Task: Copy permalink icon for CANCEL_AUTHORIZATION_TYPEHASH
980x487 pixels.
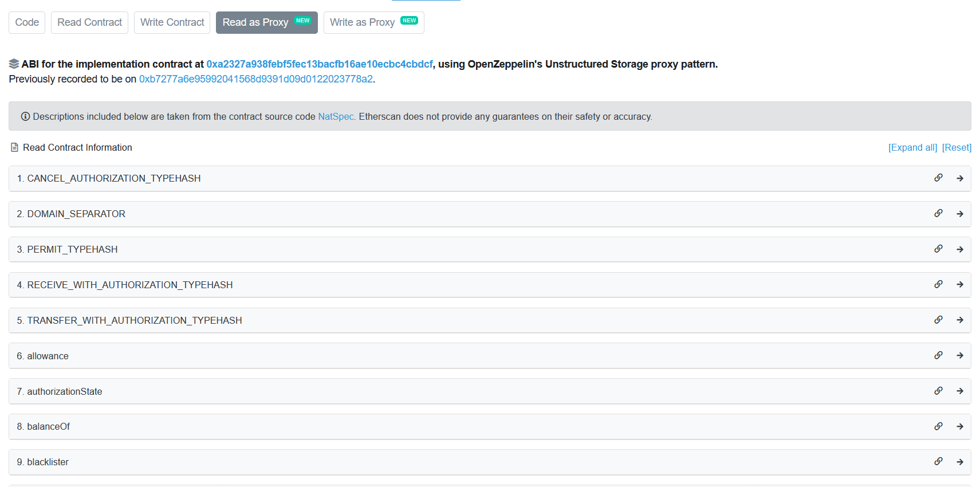Action: point(938,178)
